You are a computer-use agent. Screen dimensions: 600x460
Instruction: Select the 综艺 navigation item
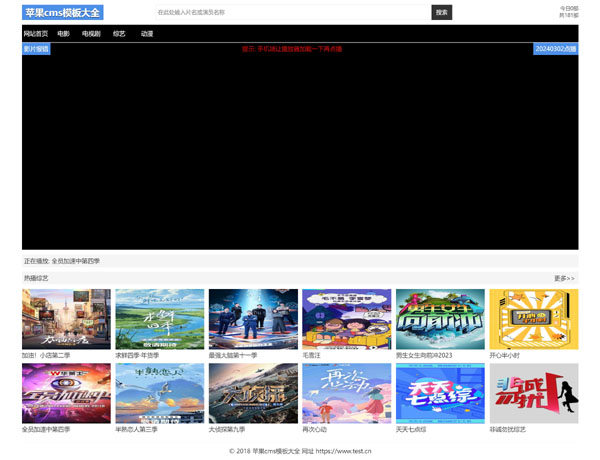tap(119, 34)
